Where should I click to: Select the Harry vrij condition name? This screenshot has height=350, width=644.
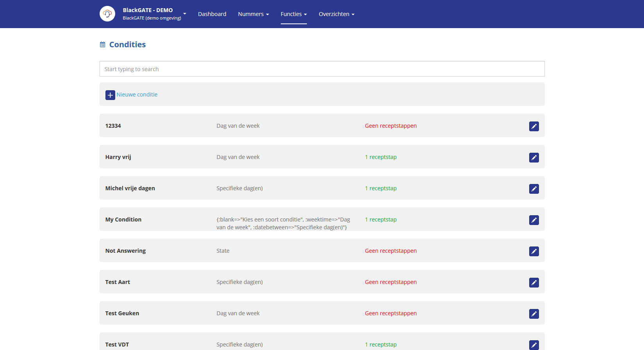pos(118,157)
